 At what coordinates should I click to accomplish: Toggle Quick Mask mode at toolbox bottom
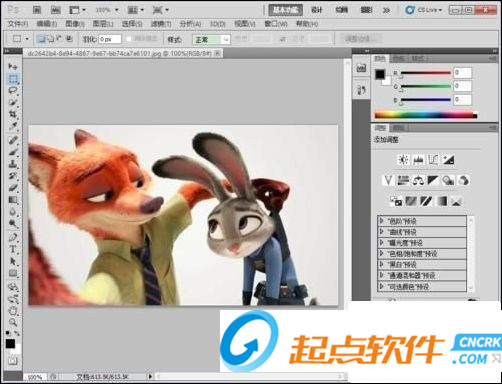[13, 360]
